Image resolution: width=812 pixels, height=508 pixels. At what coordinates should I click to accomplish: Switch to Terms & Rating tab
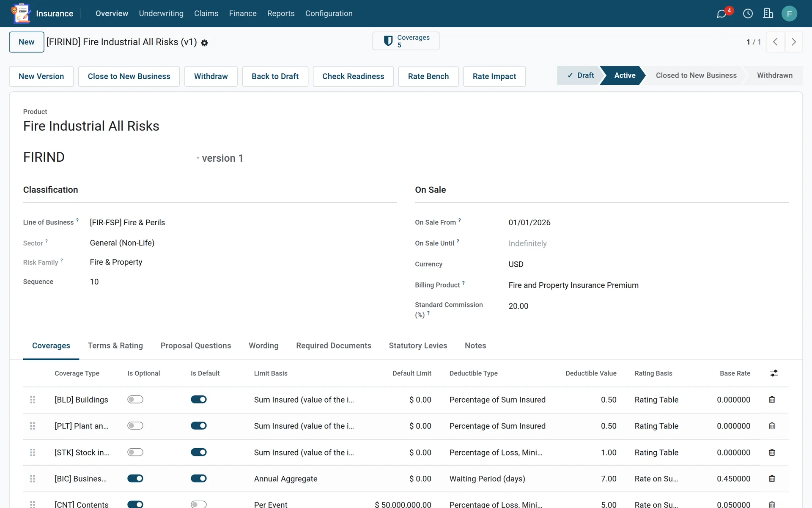pos(115,345)
